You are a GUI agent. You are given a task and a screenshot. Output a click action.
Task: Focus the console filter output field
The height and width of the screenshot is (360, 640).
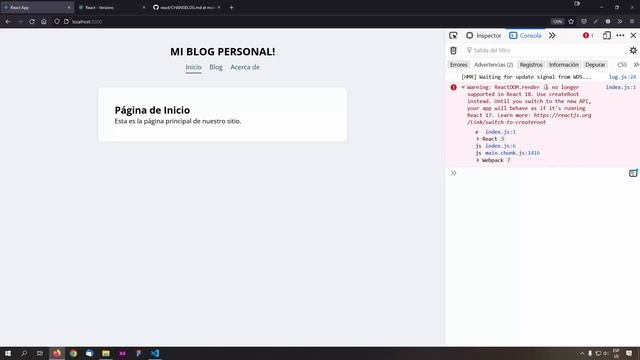point(545,50)
